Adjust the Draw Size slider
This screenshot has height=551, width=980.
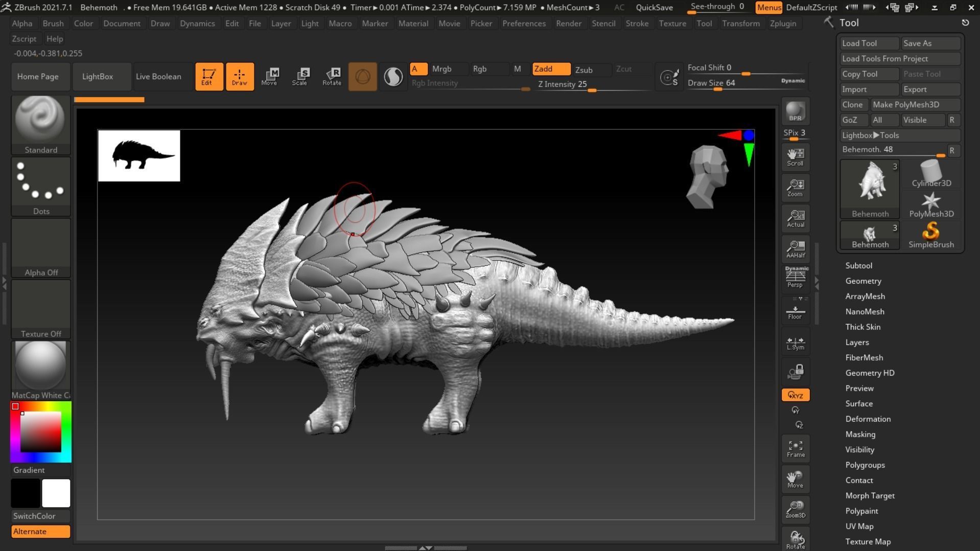(x=746, y=83)
